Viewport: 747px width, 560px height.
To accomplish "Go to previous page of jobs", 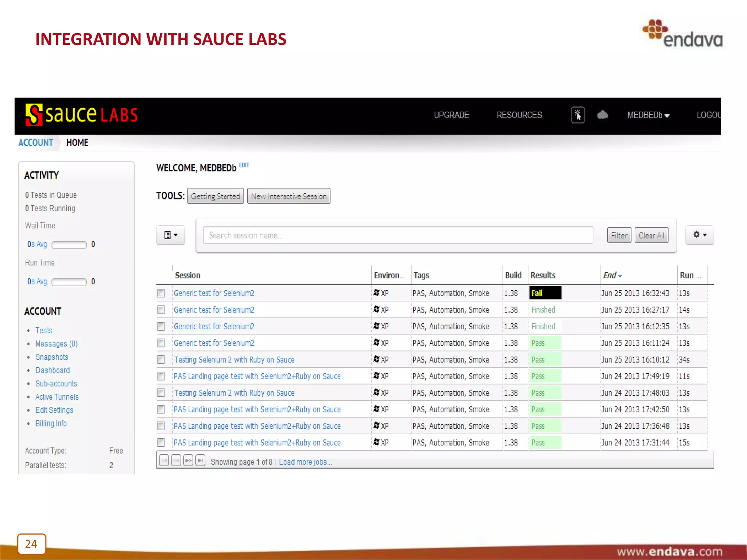I will [176, 461].
